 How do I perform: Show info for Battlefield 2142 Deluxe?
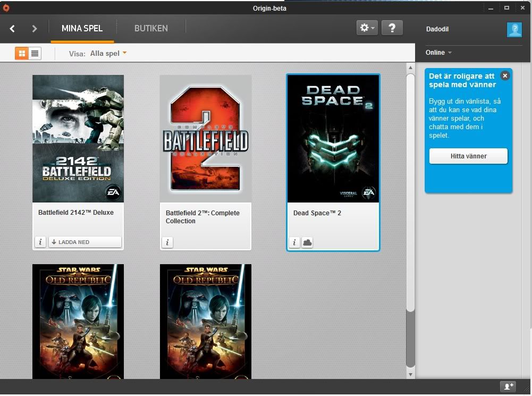(40, 242)
